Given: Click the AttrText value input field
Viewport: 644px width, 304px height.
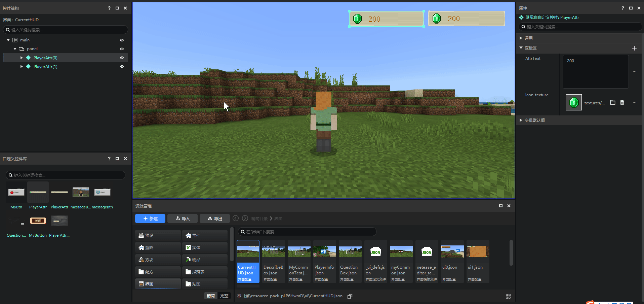Looking at the screenshot, I should tap(595, 72).
